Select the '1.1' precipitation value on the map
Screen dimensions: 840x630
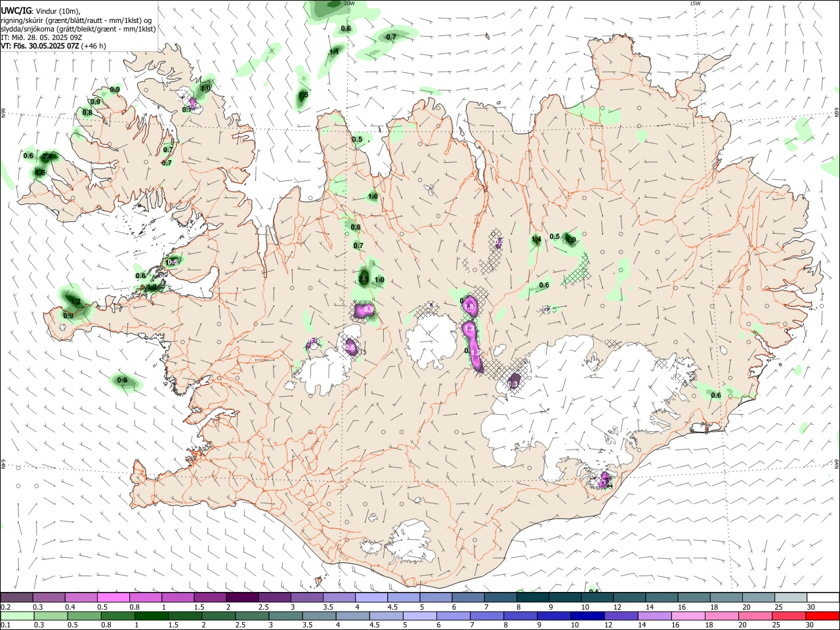(334, 52)
